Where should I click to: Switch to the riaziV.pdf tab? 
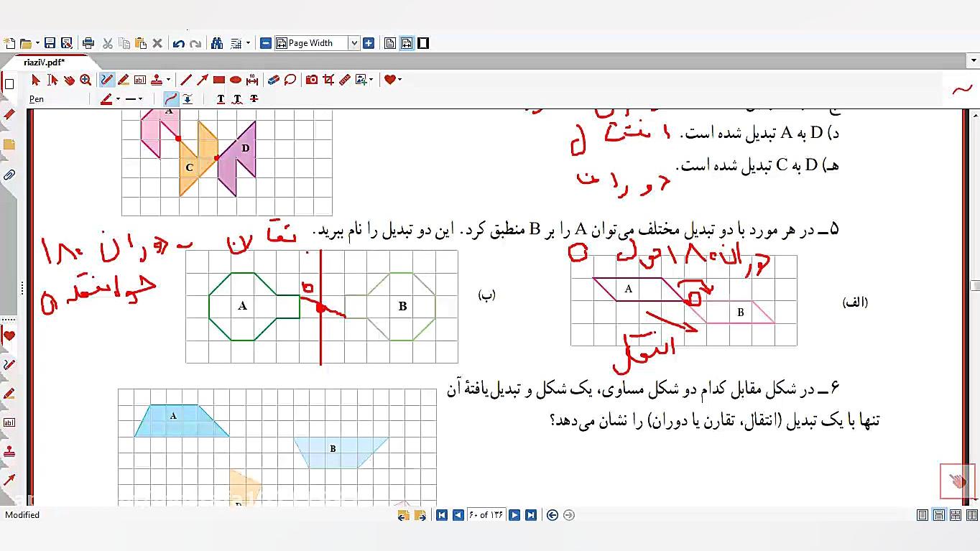(x=45, y=62)
